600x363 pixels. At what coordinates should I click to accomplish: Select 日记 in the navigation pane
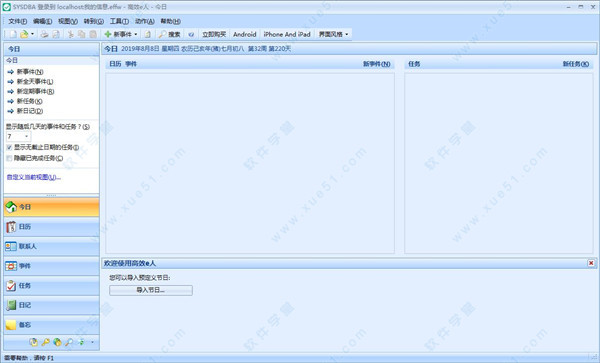point(51,305)
